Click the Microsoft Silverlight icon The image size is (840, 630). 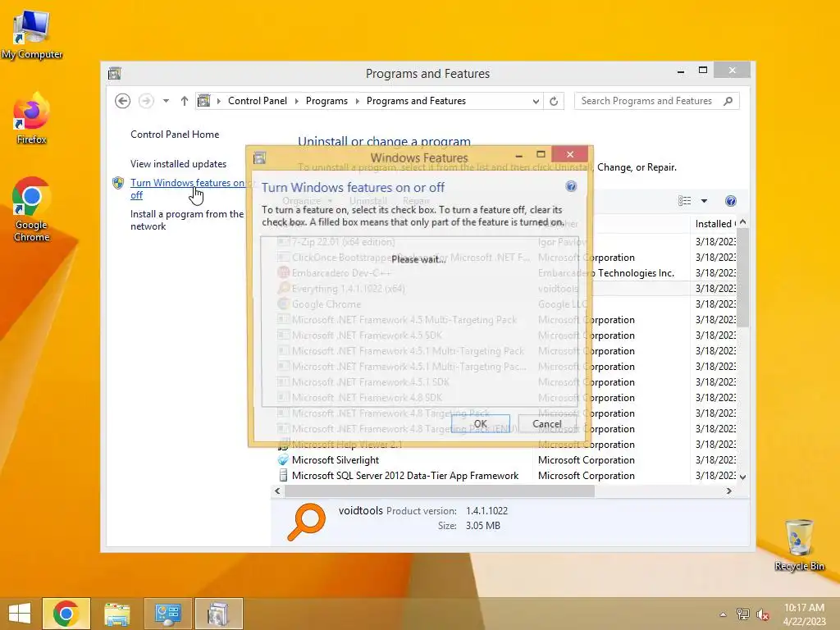(x=283, y=459)
